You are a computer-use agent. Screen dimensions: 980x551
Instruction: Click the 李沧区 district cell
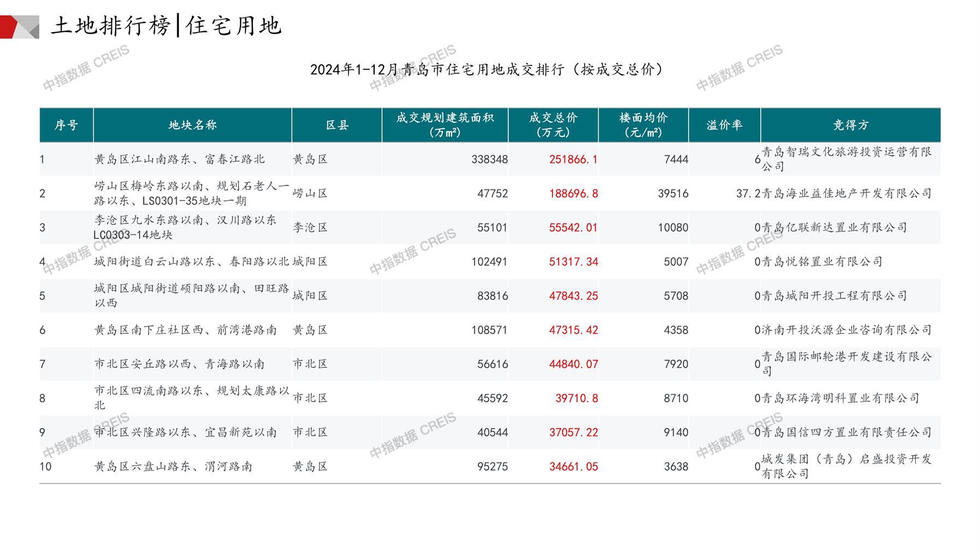[310, 227]
